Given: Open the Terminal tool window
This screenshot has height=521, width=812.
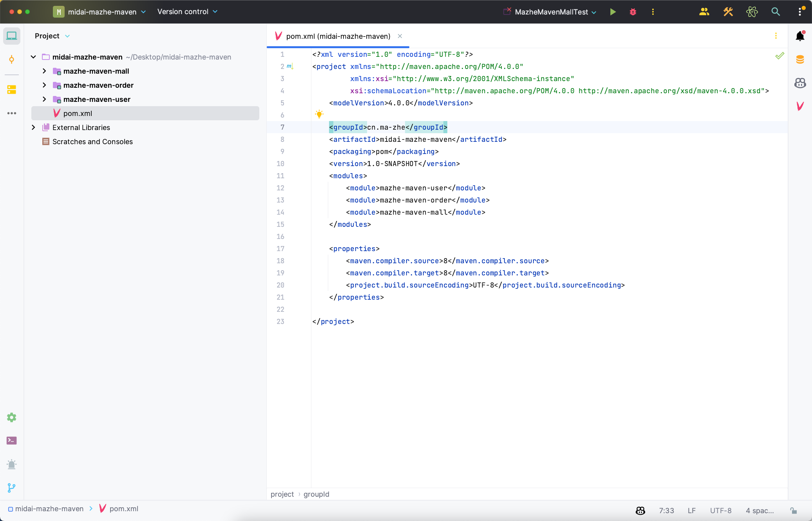Looking at the screenshot, I should click(11, 441).
